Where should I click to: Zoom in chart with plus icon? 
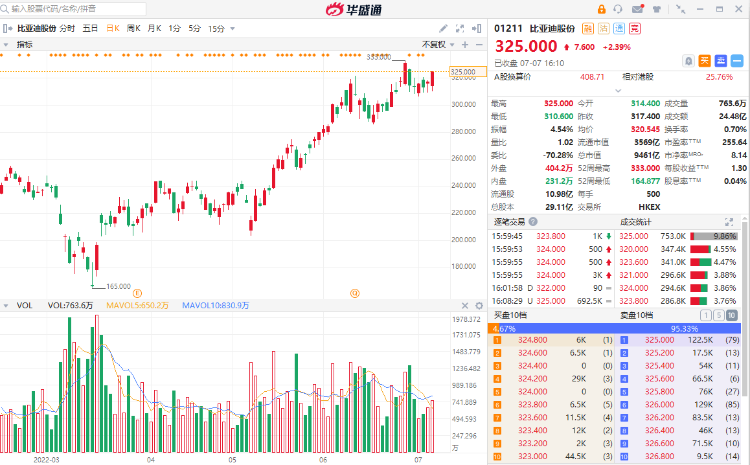coord(465,44)
